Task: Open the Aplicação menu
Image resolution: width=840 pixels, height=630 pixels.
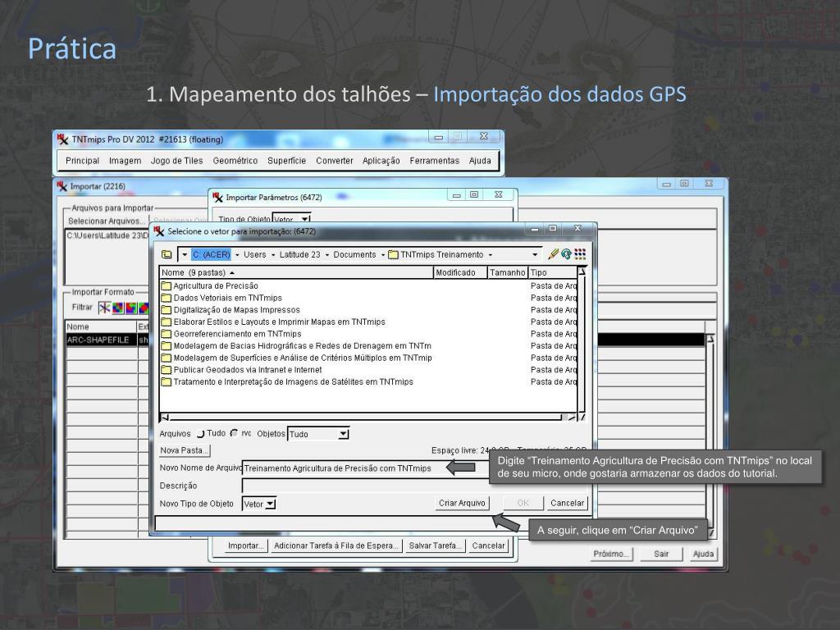Action: (381, 161)
